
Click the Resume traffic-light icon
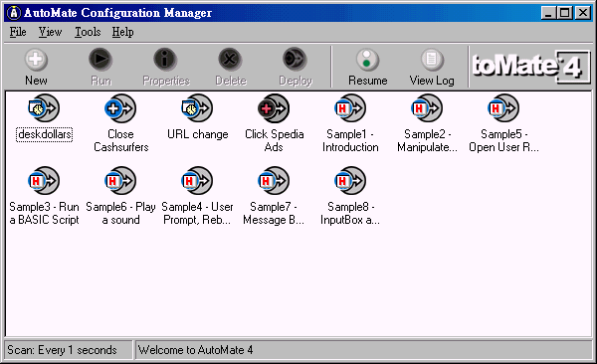coord(367,60)
